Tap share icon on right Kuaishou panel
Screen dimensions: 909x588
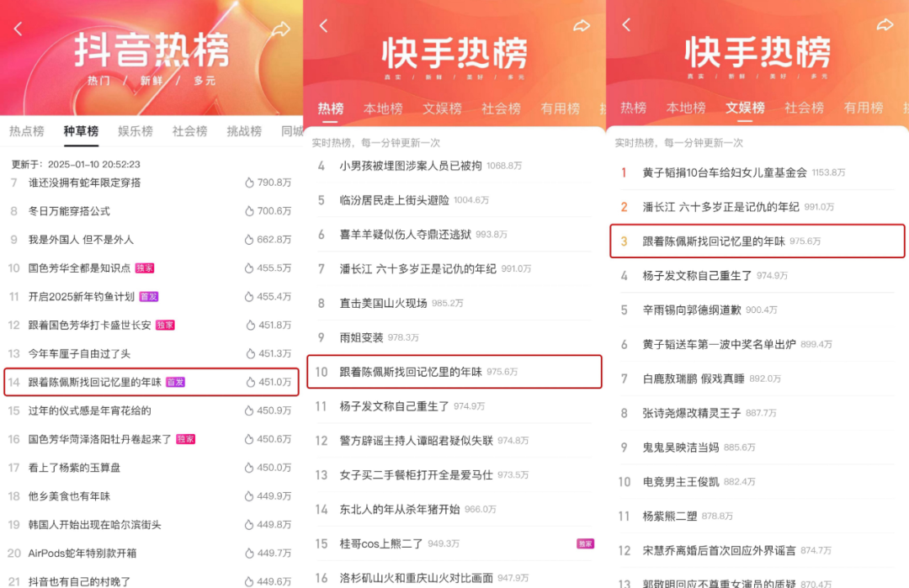(x=885, y=24)
